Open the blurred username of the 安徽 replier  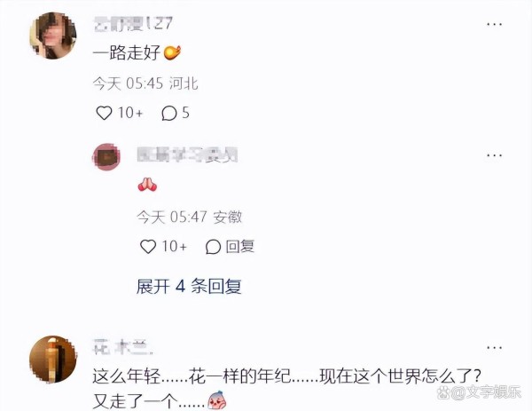pos(187,154)
